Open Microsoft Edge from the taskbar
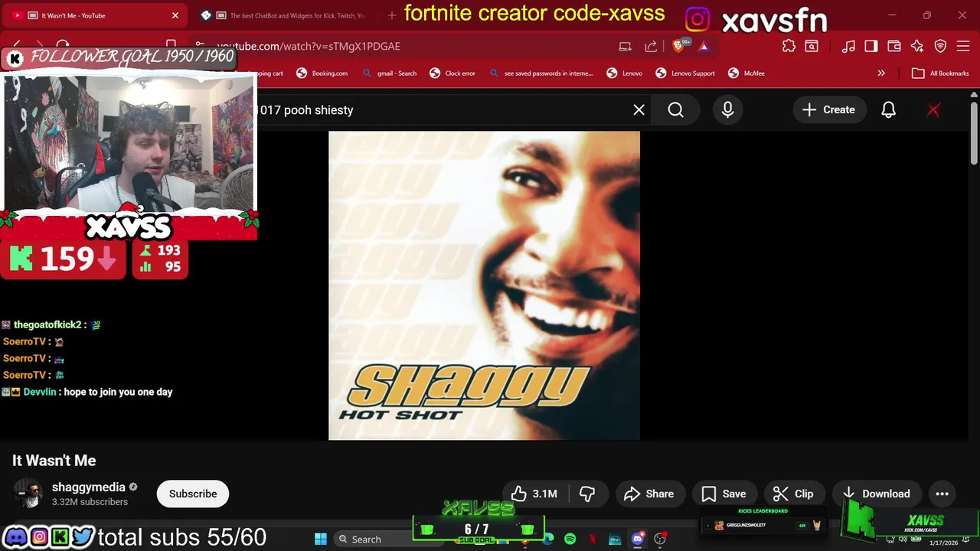Image resolution: width=980 pixels, height=551 pixels. tap(548, 540)
